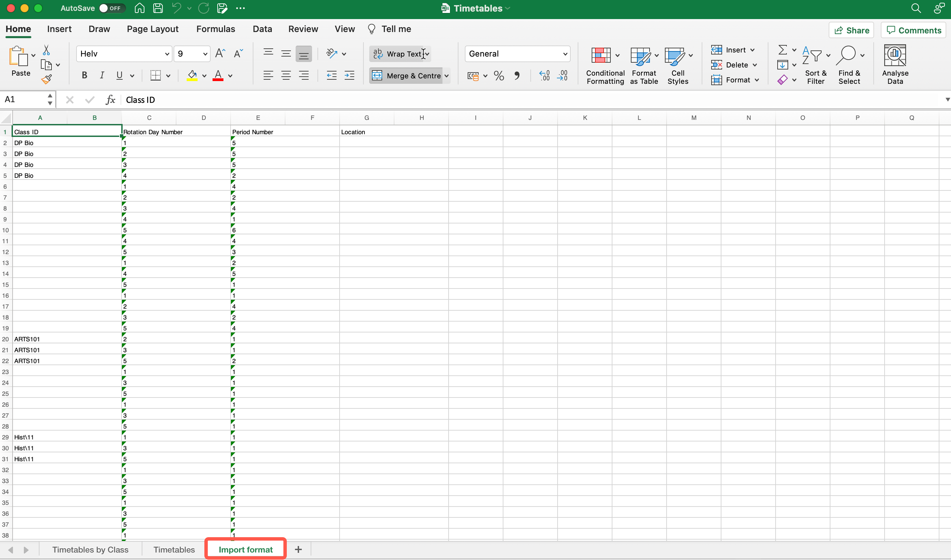The image size is (951, 560).
Task: Click the Format Painter brush icon
Action: [x=46, y=80]
